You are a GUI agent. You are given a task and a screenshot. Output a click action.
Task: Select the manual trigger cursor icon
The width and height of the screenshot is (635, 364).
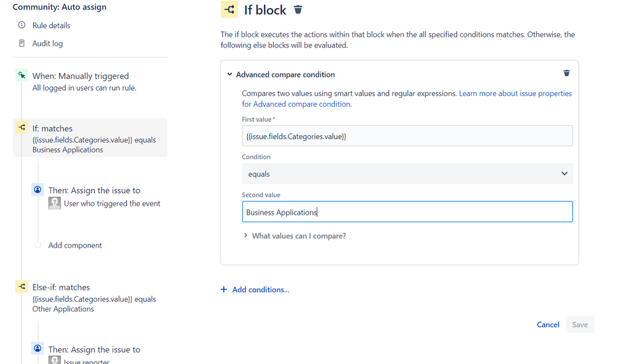tap(22, 76)
